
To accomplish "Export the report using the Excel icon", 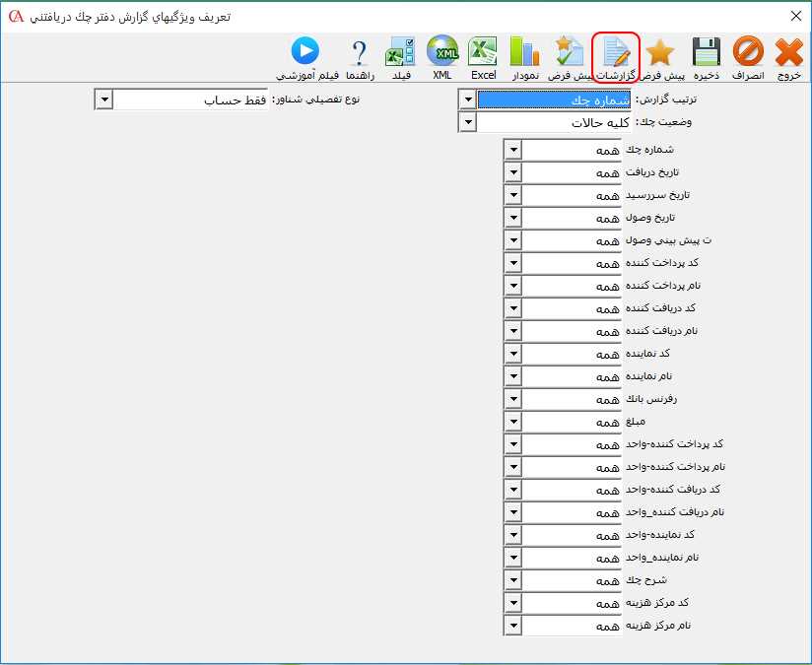I will click(482, 51).
